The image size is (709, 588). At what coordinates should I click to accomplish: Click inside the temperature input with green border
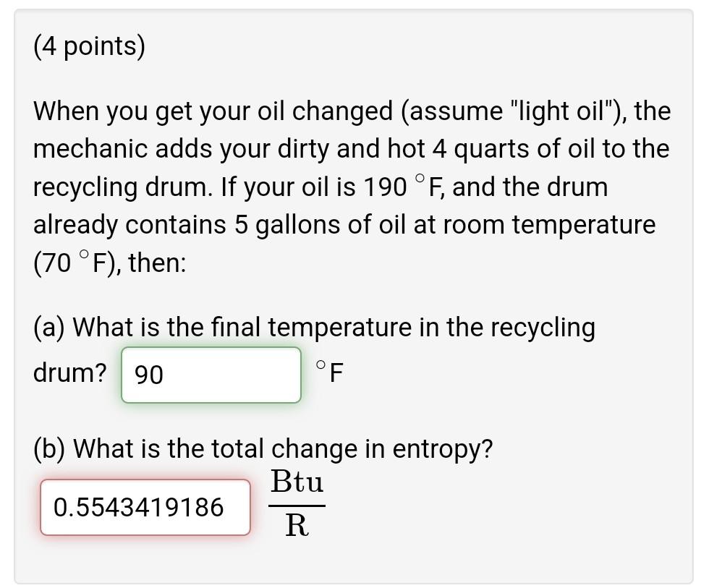point(211,374)
